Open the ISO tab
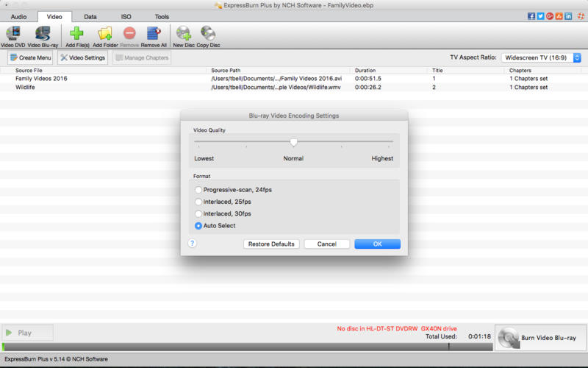 (x=126, y=16)
